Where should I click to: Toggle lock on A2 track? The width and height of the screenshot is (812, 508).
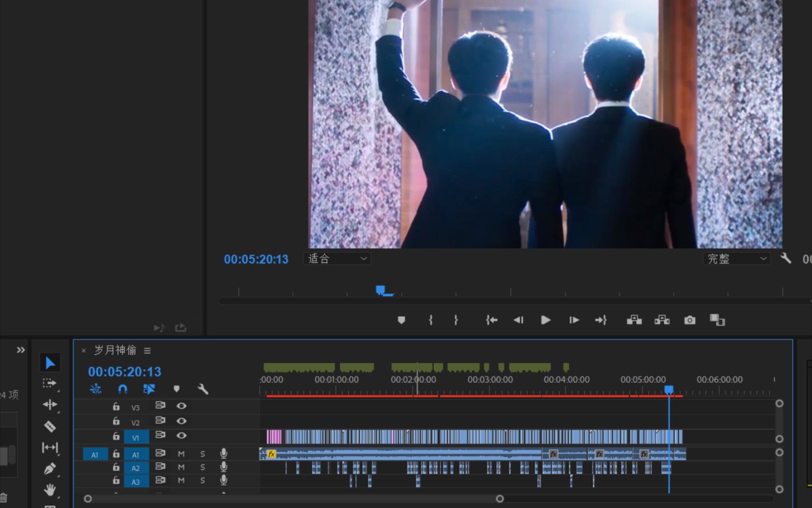point(116,467)
